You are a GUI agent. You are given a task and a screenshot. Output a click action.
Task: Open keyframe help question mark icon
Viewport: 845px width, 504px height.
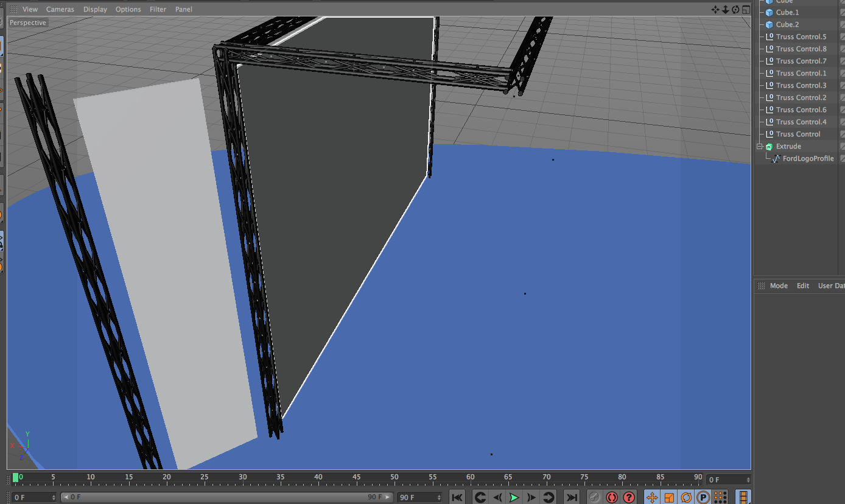tap(629, 497)
